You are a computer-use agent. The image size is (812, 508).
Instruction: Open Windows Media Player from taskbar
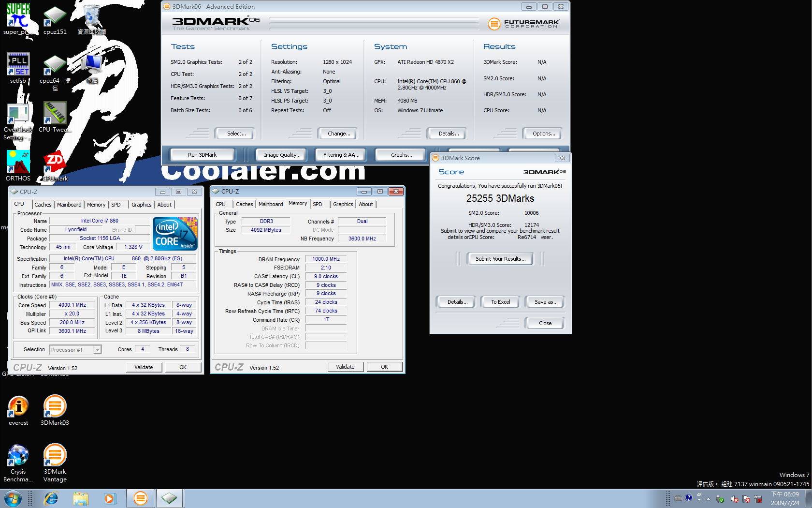110,498
